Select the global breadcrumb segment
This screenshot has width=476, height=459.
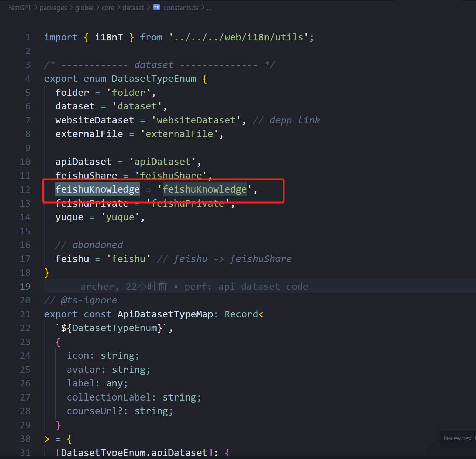click(84, 8)
